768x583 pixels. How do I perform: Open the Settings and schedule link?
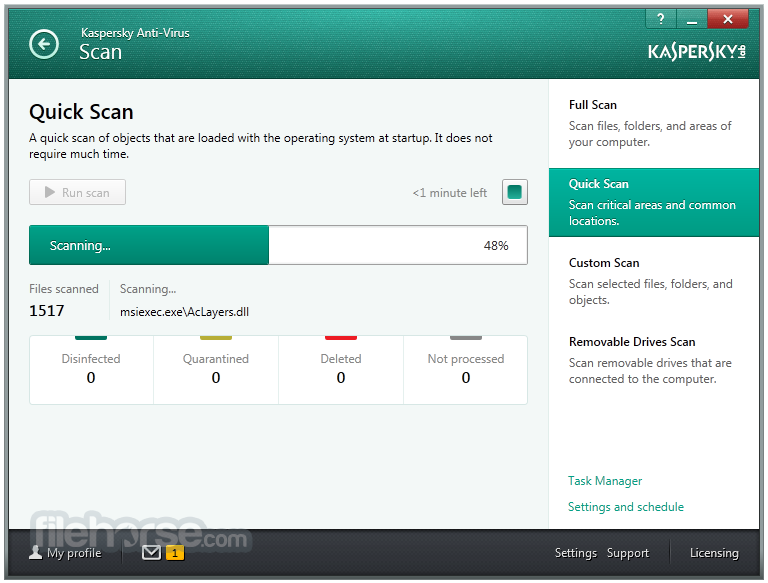pos(625,507)
